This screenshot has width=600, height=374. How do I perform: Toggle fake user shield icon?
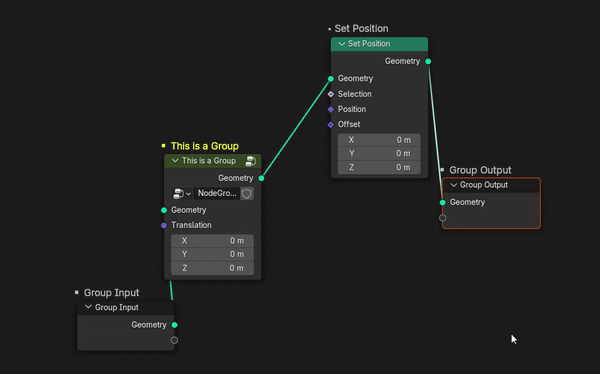click(x=247, y=194)
